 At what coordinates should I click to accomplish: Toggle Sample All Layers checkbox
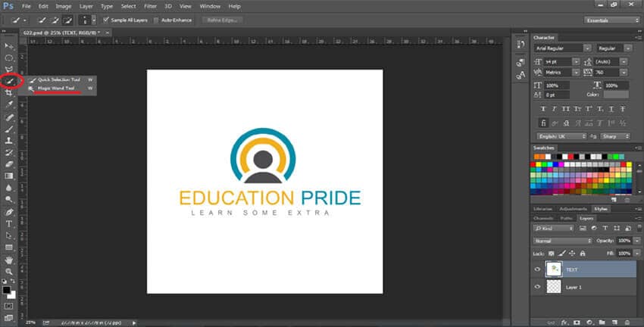106,20
